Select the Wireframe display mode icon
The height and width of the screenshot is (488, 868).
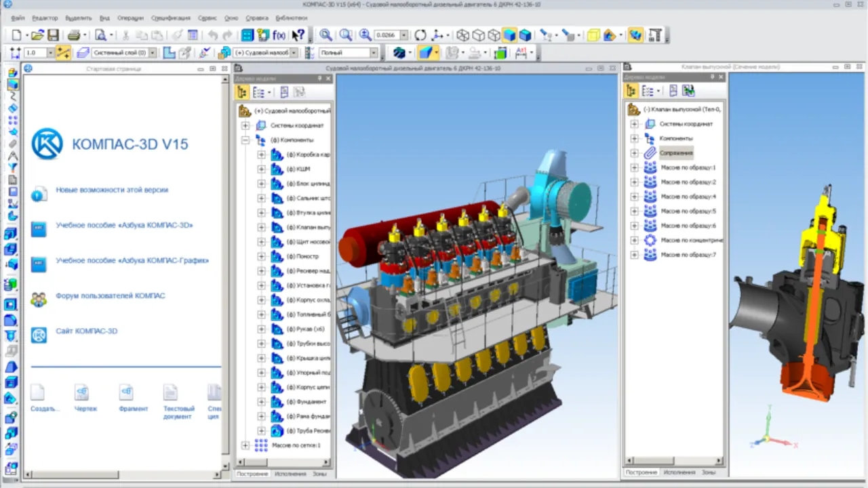[462, 35]
